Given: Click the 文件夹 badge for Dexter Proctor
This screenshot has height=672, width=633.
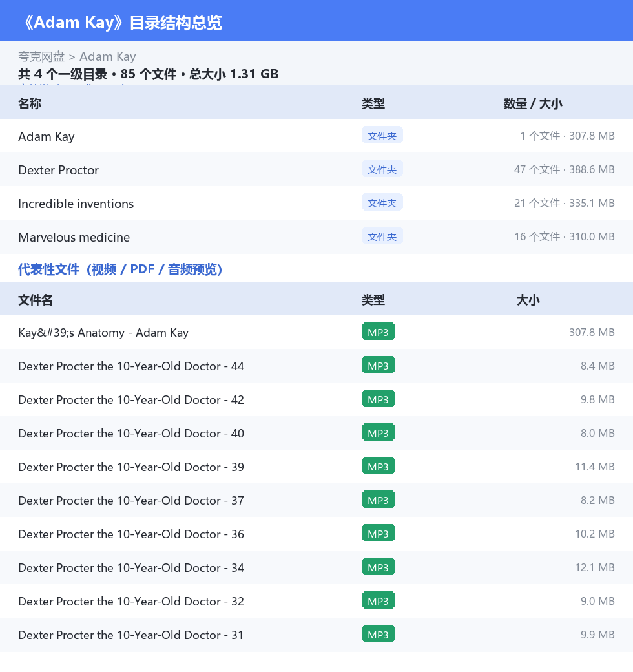Looking at the screenshot, I should click(382, 169).
